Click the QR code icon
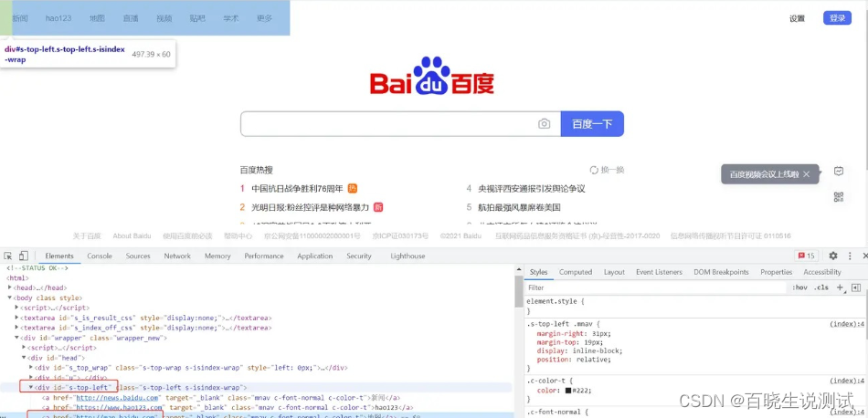 (839, 196)
